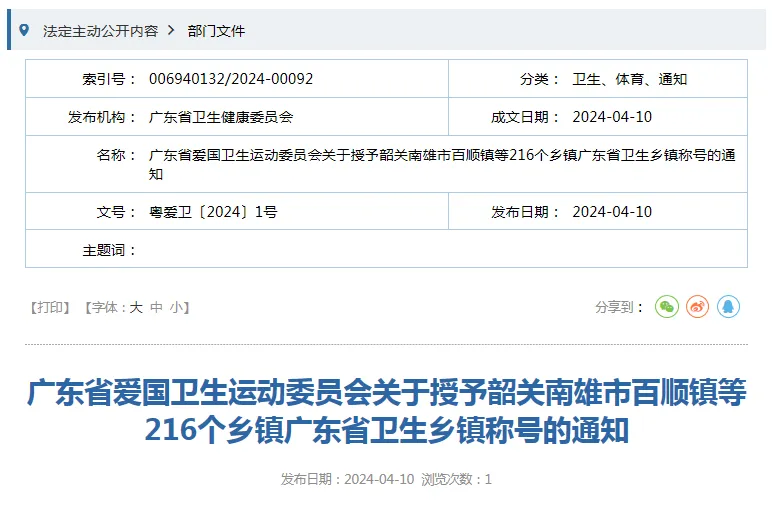Open the 法定主动公开内容 breadcrumb link
This screenshot has width=778, height=506.
[x=100, y=31]
